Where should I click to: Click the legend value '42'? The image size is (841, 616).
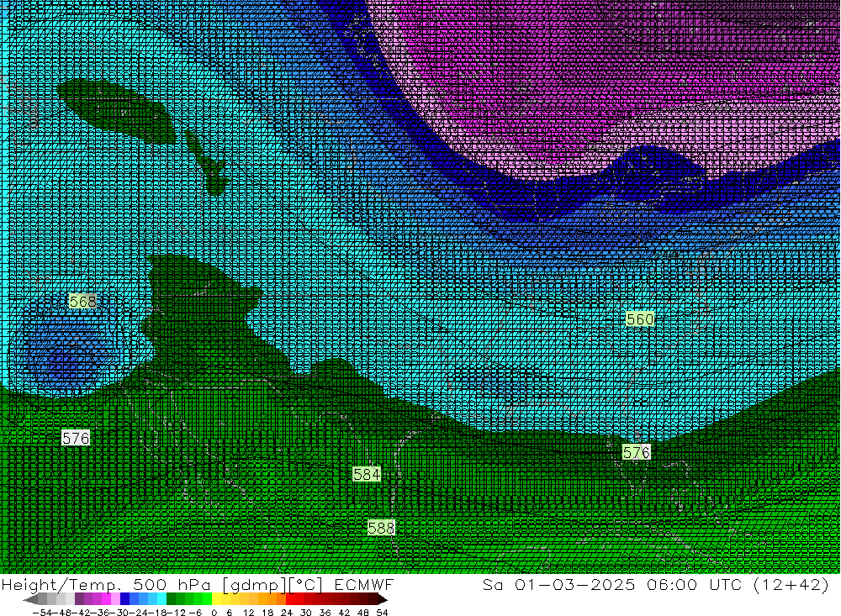[x=344, y=613]
